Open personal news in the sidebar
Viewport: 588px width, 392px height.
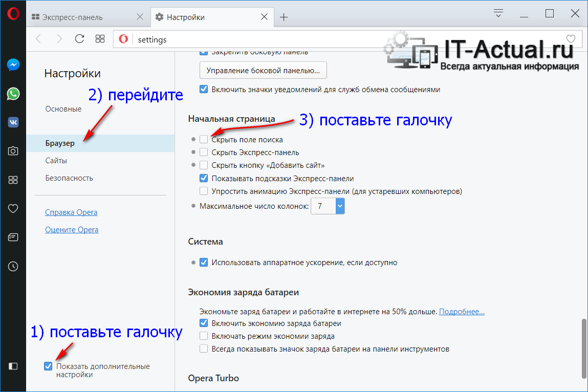click(13, 237)
